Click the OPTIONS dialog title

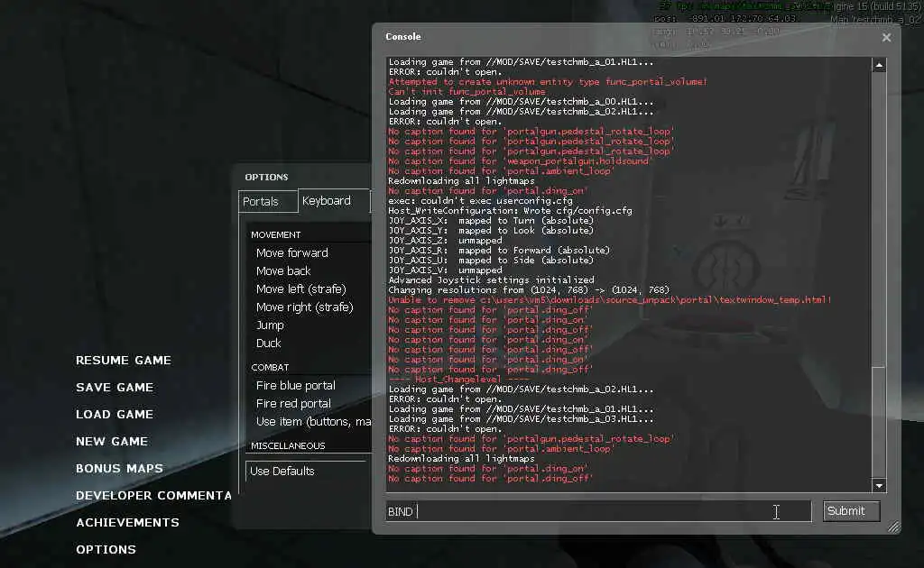coord(266,178)
